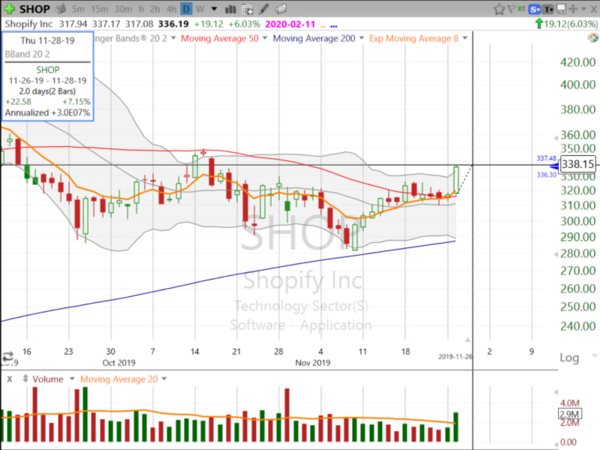Screen dimensions: 600x450
Task: Click the green plus add-symbol icon
Action: pyautogui.click(x=9, y=8)
